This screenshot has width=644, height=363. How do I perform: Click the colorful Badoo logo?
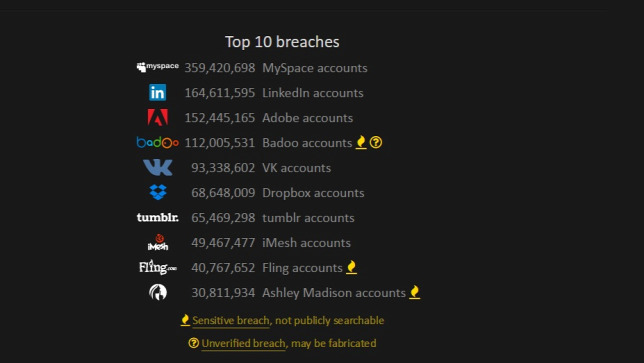coord(158,142)
